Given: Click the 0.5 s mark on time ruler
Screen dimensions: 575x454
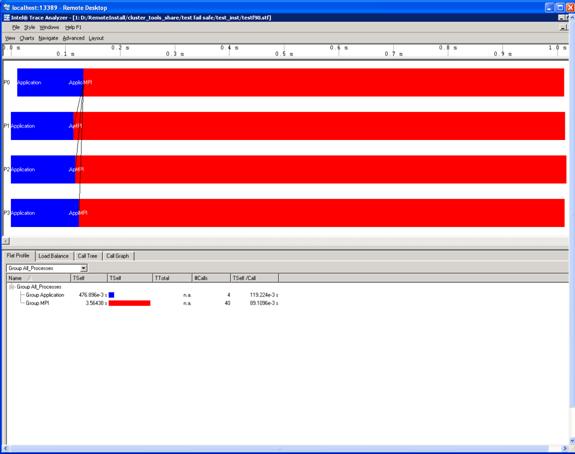Looking at the screenshot, I should tap(284, 54).
